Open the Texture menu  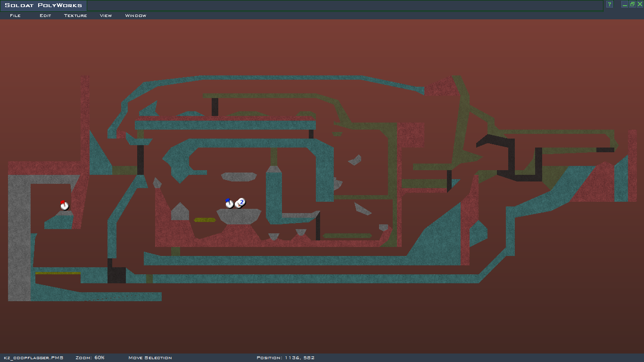click(x=75, y=16)
